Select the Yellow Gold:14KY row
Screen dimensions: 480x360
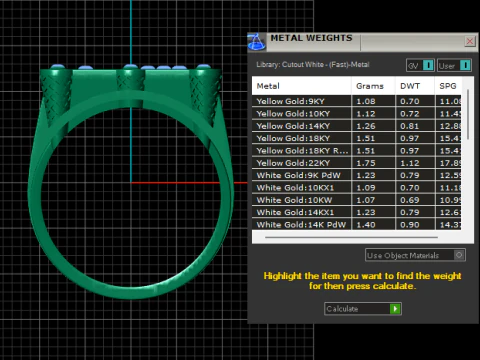(x=357, y=126)
